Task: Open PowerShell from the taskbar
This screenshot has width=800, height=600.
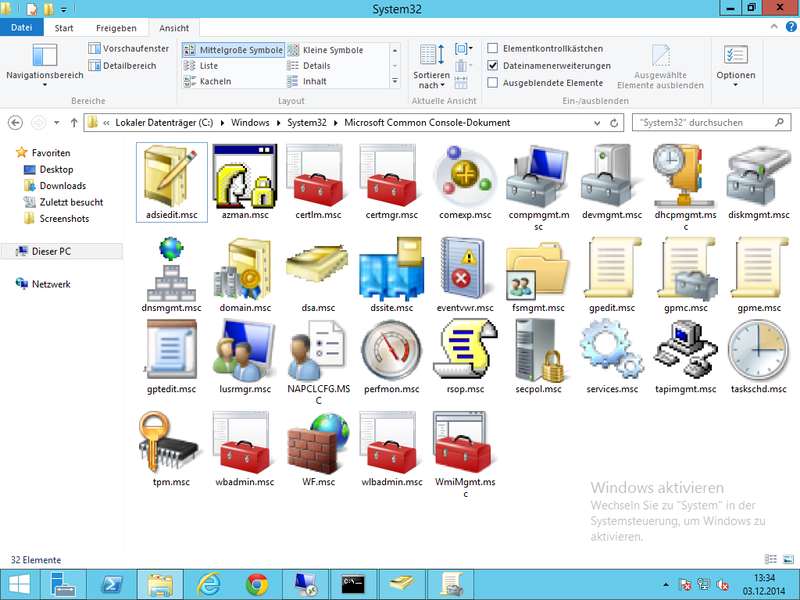Action: coord(112,585)
